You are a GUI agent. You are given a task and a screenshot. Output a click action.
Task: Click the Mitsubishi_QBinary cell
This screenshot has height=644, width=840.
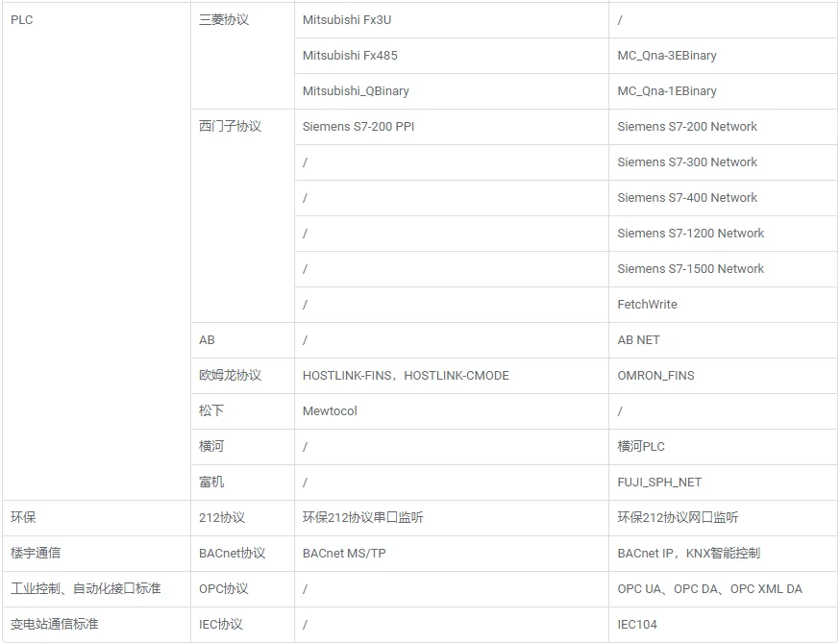click(452, 91)
